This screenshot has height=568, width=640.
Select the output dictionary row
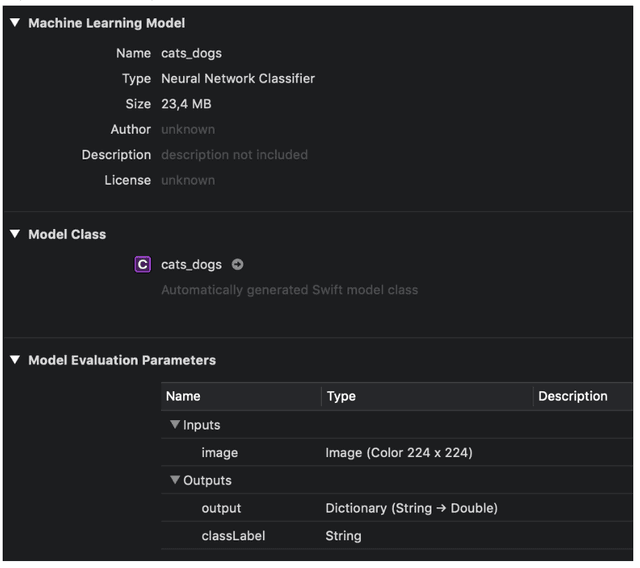point(221,508)
